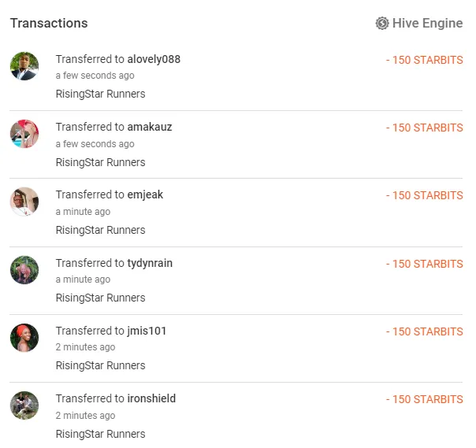476x448 pixels.
Task: Open alovely088's profile avatar
Action: coord(24,66)
